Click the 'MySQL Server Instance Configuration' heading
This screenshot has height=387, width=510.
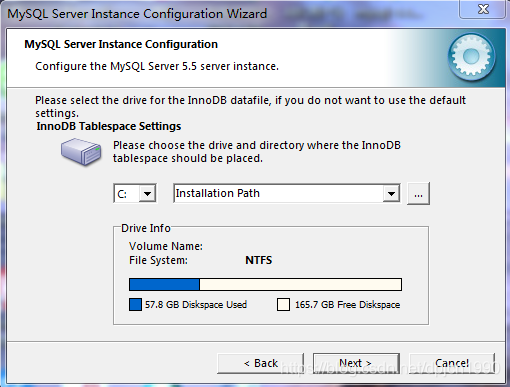(121, 44)
